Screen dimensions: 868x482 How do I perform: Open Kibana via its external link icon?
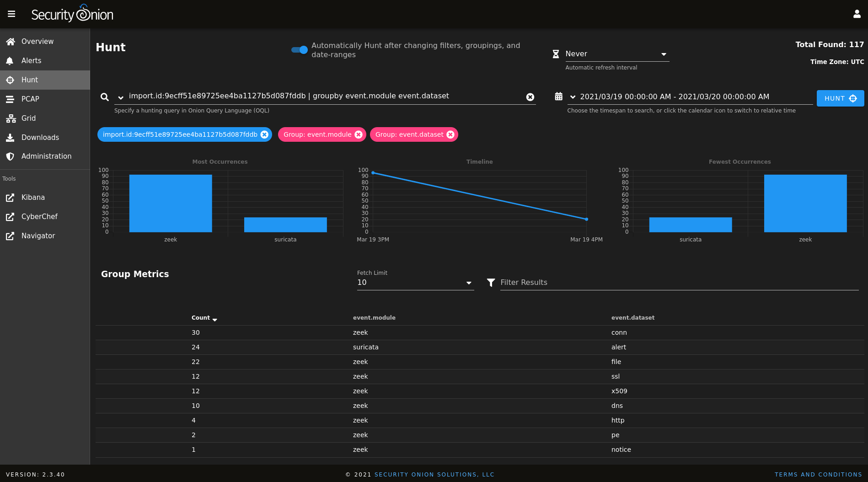pyautogui.click(x=10, y=198)
